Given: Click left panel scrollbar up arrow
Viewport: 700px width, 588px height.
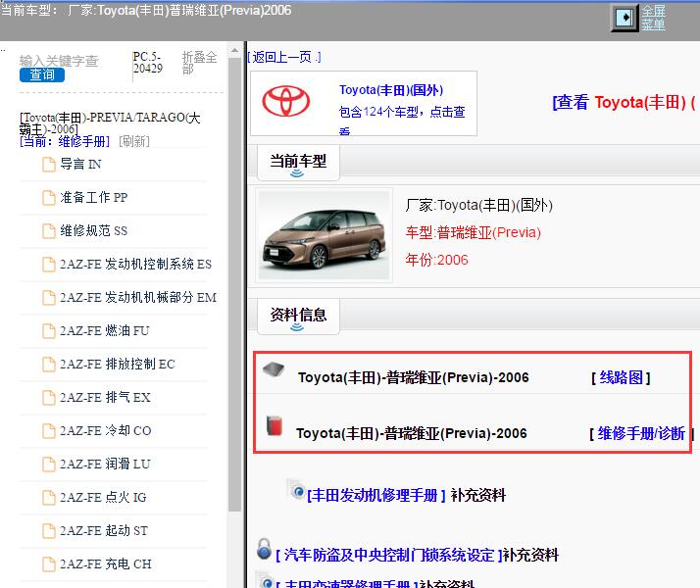Looking at the screenshot, I should 234,51.
